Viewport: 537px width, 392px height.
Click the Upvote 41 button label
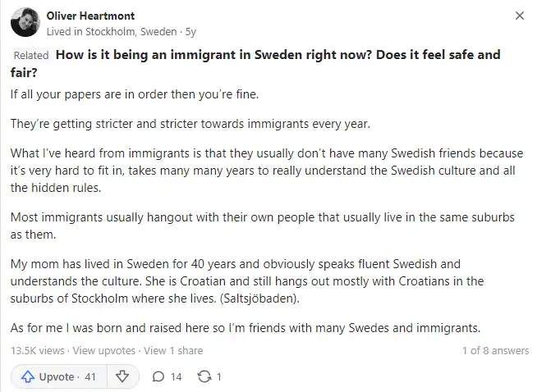[67, 376]
